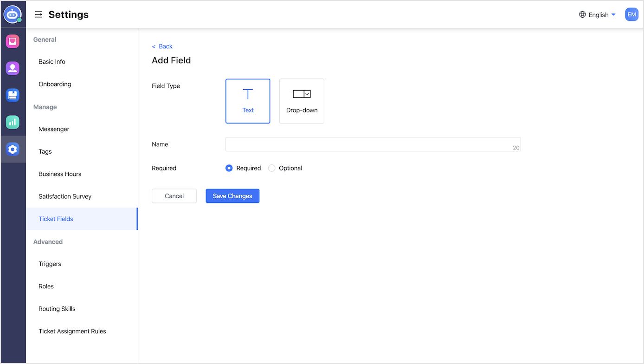Open the English language dropdown
Screen dimensions: 644x364
click(x=597, y=14)
